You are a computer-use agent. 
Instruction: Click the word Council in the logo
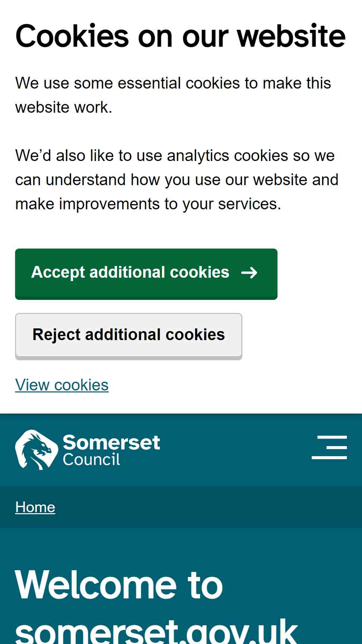[x=92, y=460]
